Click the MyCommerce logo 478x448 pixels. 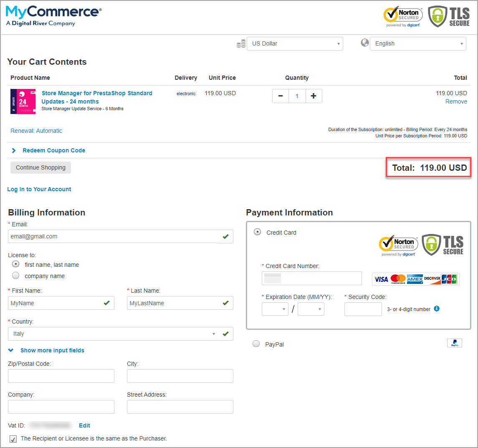pos(54,16)
